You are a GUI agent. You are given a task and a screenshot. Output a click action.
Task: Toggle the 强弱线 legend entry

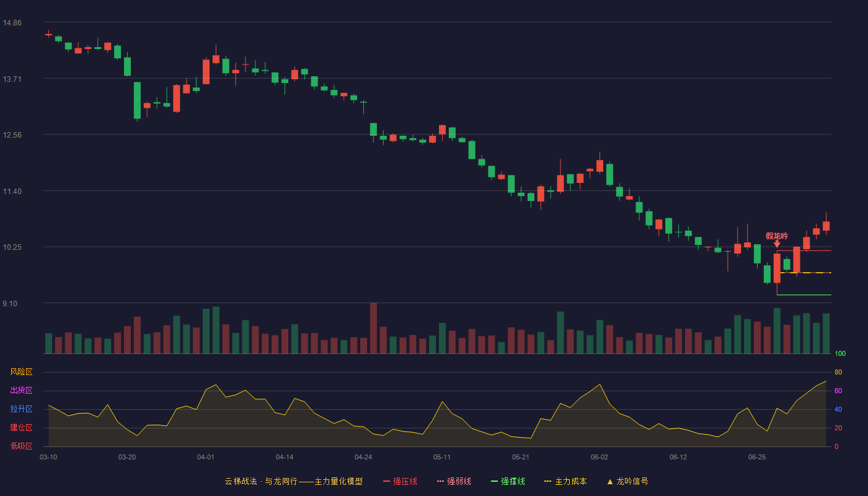point(454,481)
